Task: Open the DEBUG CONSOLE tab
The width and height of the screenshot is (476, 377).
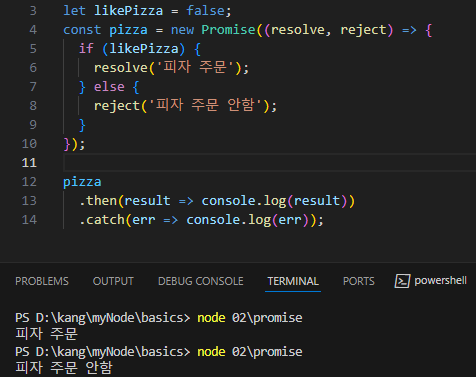Action: (x=201, y=281)
